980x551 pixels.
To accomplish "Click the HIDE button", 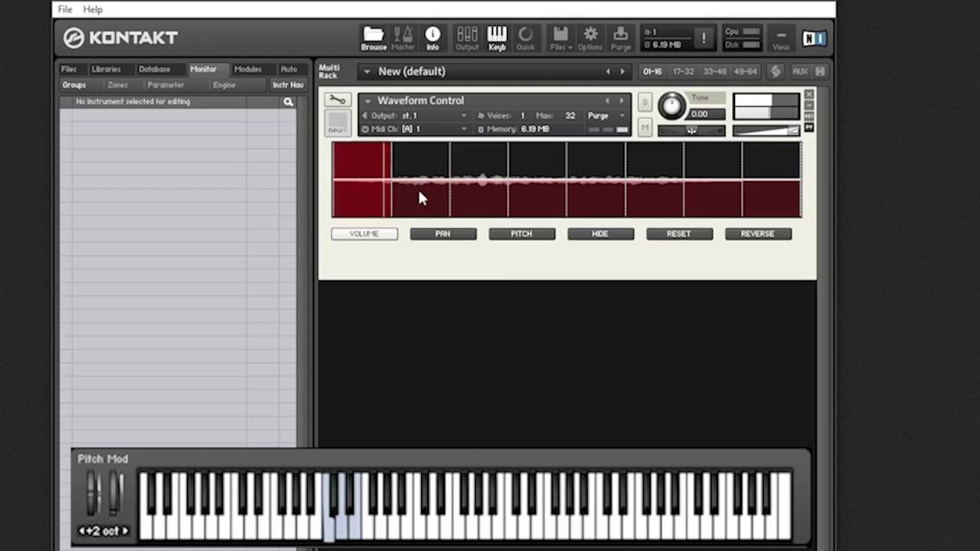I will click(x=600, y=233).
